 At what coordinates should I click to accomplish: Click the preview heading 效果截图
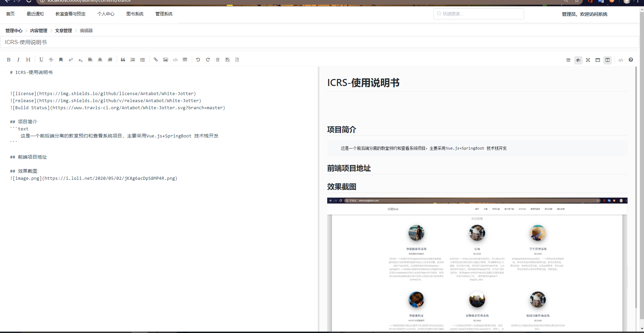point(342,187)
